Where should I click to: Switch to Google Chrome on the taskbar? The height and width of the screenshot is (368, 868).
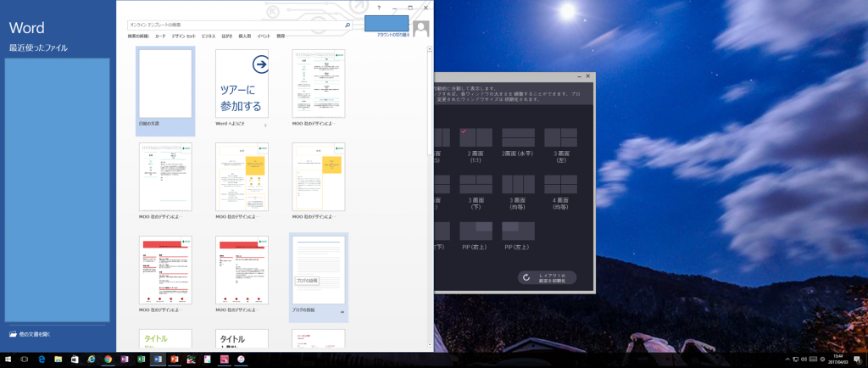108,360
